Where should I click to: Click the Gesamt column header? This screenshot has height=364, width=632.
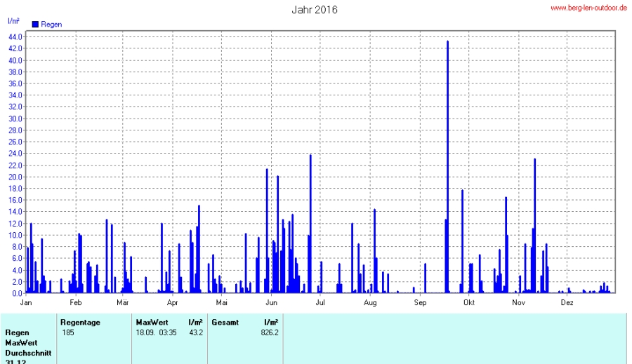(225, 322)
